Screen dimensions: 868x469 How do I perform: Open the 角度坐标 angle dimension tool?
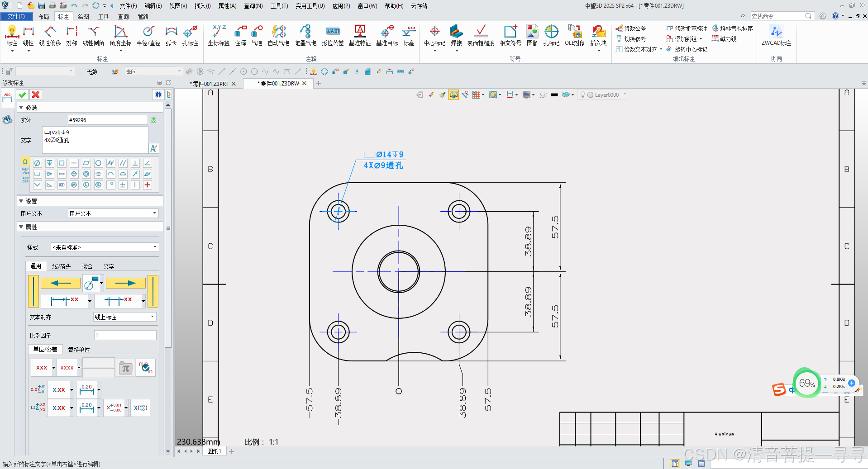coord(120,36)
